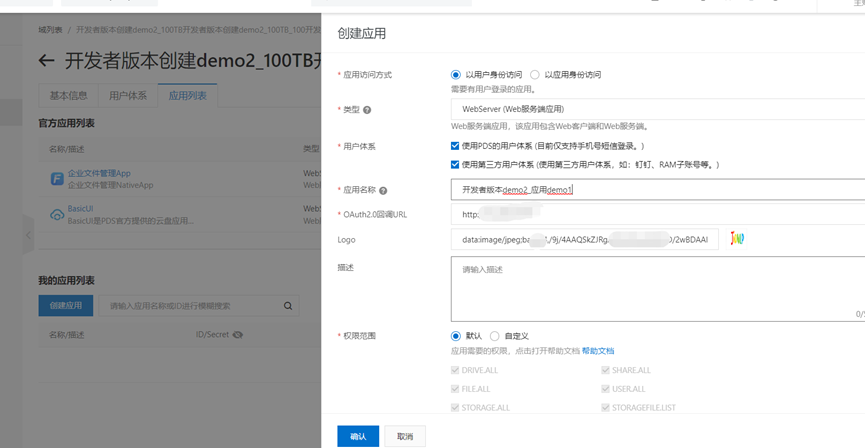Click the STORAGEFILE.LIST checkbox

pos(605,408)
